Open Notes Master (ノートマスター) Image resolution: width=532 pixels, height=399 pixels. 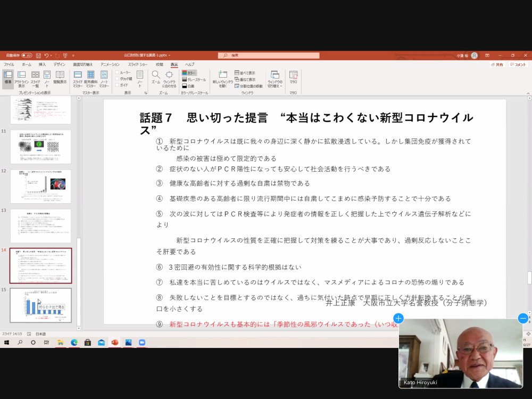pos(104,79)
